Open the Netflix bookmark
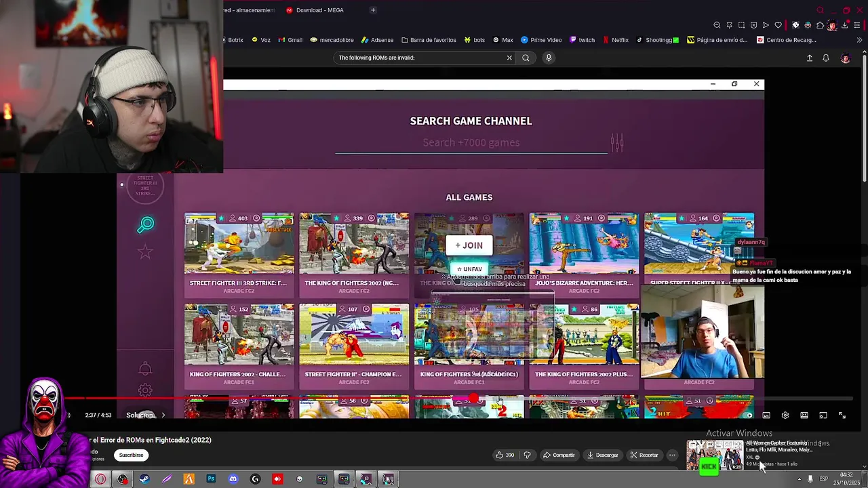This screenshot has width=868, height=488. pyautogui.click(x=616, y=40)
